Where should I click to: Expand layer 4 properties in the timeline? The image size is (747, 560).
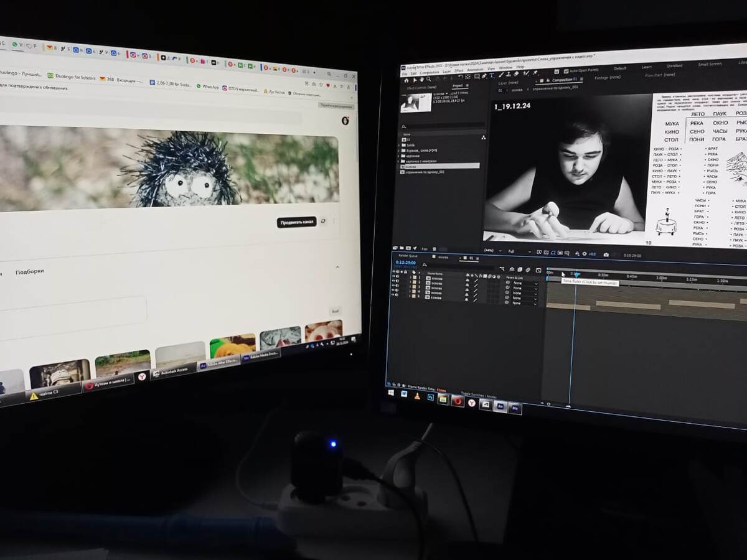coord(410,291)
